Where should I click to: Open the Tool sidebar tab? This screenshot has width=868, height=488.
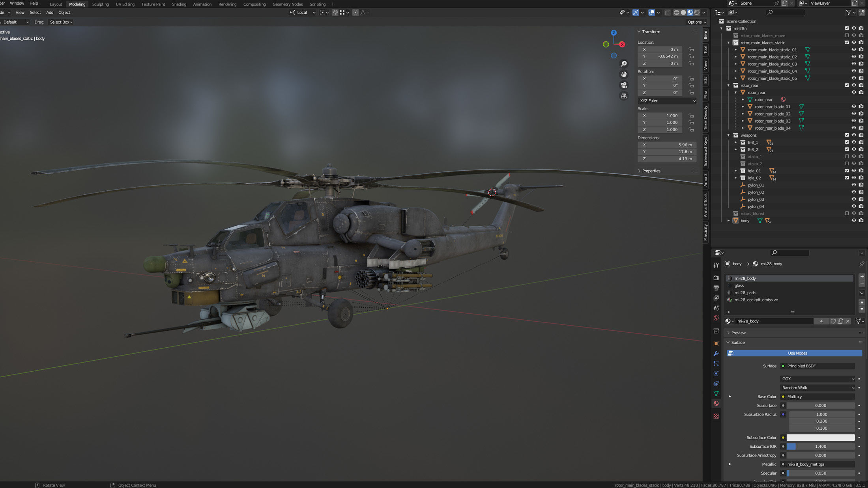(x=705, y=50)
